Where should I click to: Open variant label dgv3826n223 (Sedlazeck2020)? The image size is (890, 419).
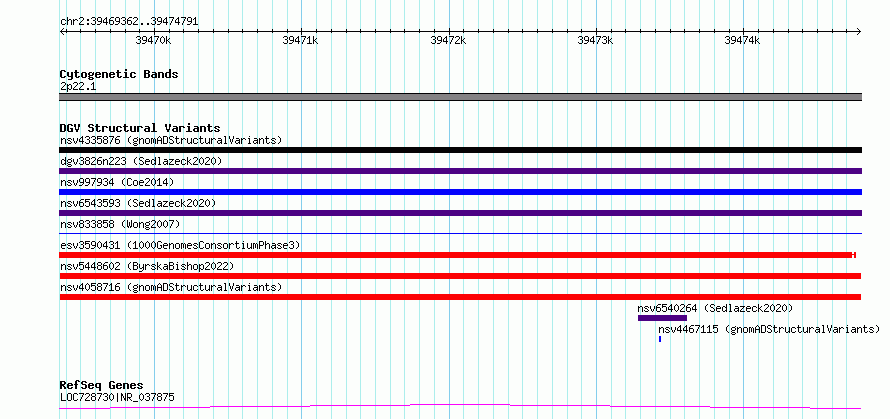[x=141, y=161]
